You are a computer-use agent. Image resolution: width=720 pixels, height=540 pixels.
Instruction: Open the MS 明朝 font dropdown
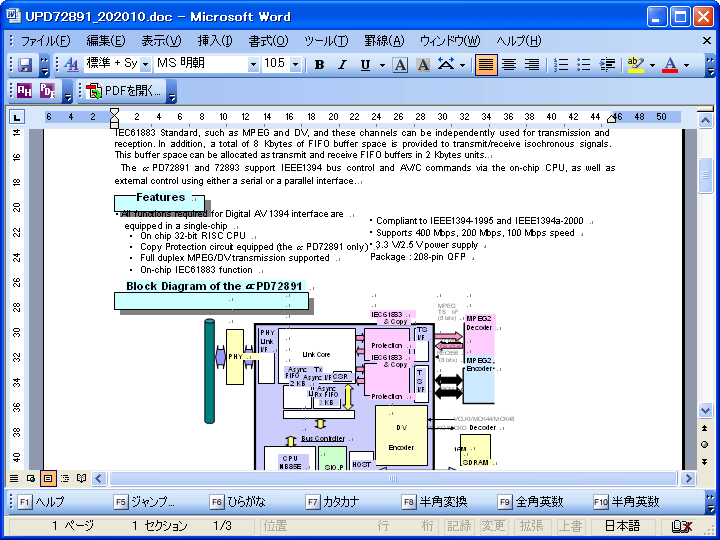coord(253,64)
